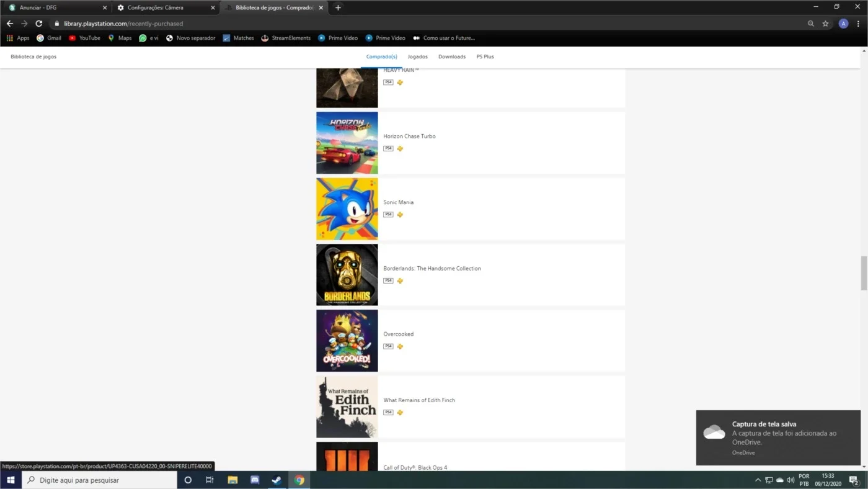The width and height of the screenshot is (868, 489).
Task: Open Task View on the taskbar
Action: coord(210,480)
